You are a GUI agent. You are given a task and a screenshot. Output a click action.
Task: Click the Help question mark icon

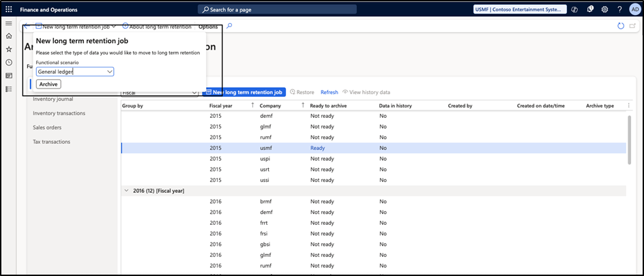pyautogui.click(x=619, y=10)
